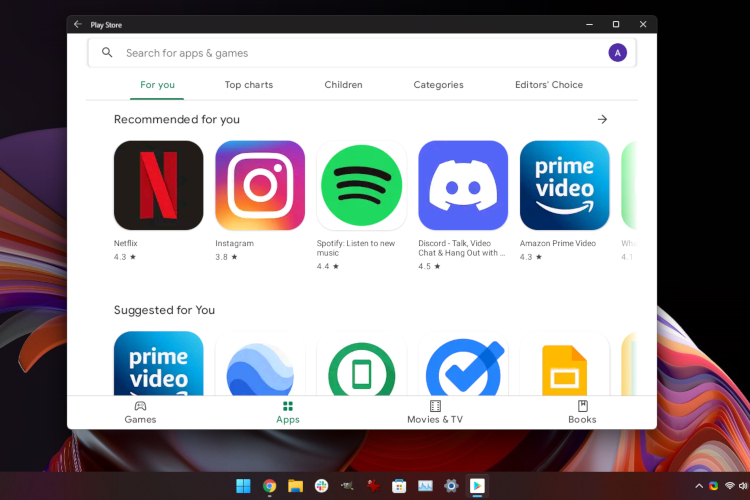This screenshot has width=750, height=500.
Task: Click the Search for apps & games field
Action: tap(362, 53)
